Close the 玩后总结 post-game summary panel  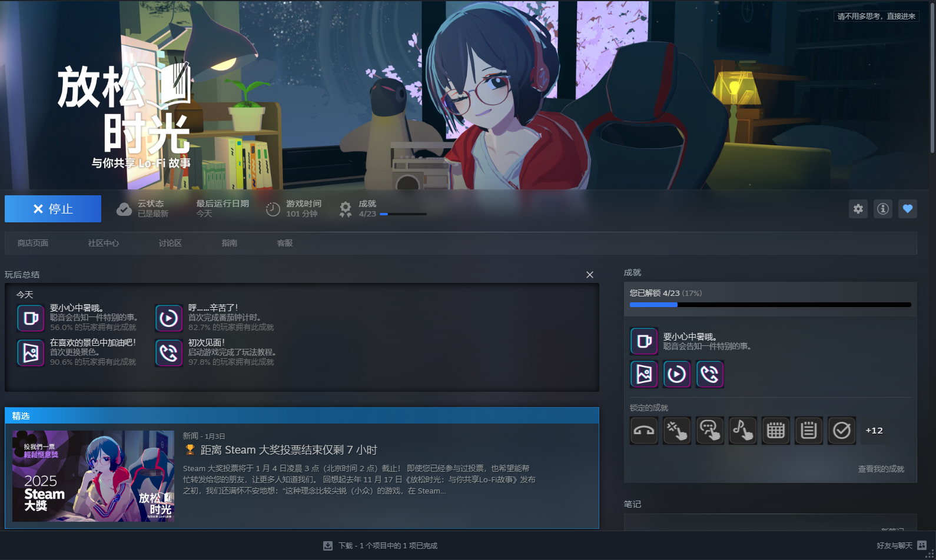[x=590, y=275]
